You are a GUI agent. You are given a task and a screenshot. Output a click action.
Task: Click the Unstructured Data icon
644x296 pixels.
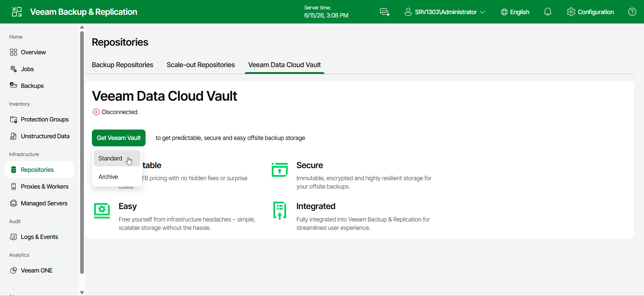(13, 136)
